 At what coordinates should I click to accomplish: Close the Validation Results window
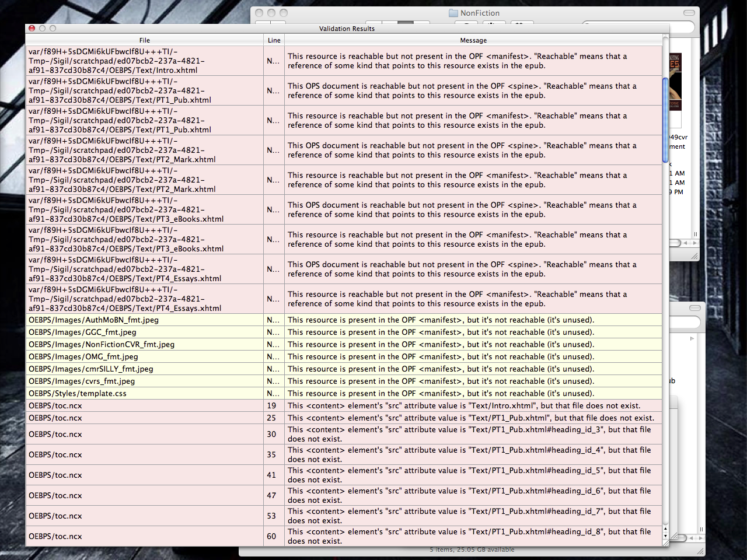click(32, 28)
